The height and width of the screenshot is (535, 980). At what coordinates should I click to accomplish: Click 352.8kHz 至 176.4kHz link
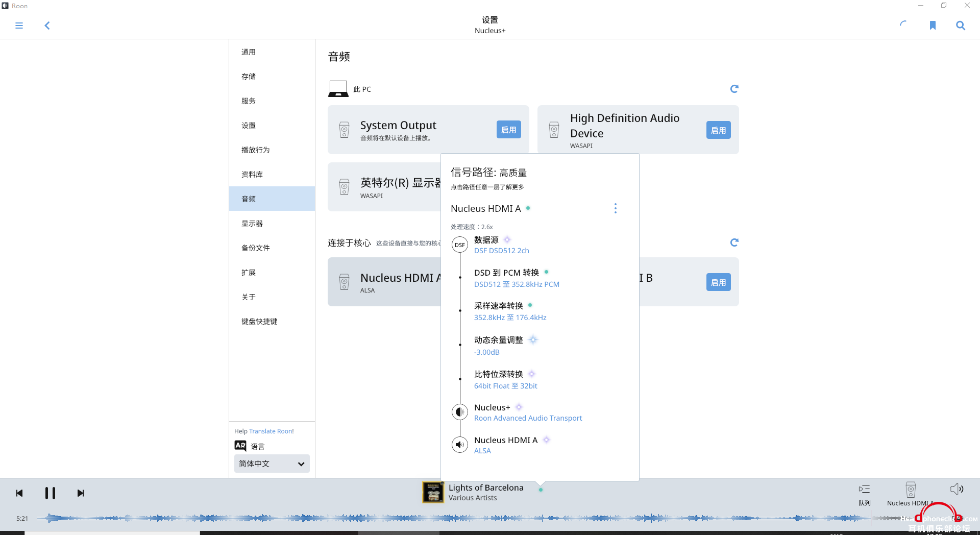point(510,318)
